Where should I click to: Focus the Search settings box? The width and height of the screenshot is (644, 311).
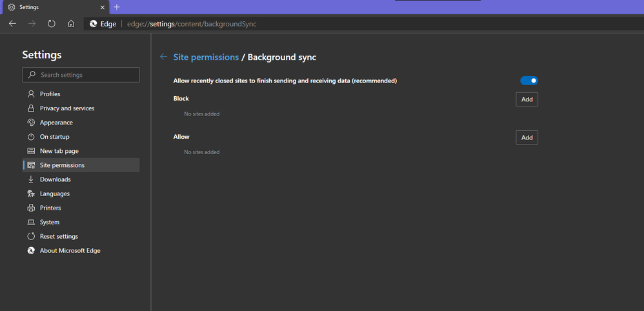[81, 75]
